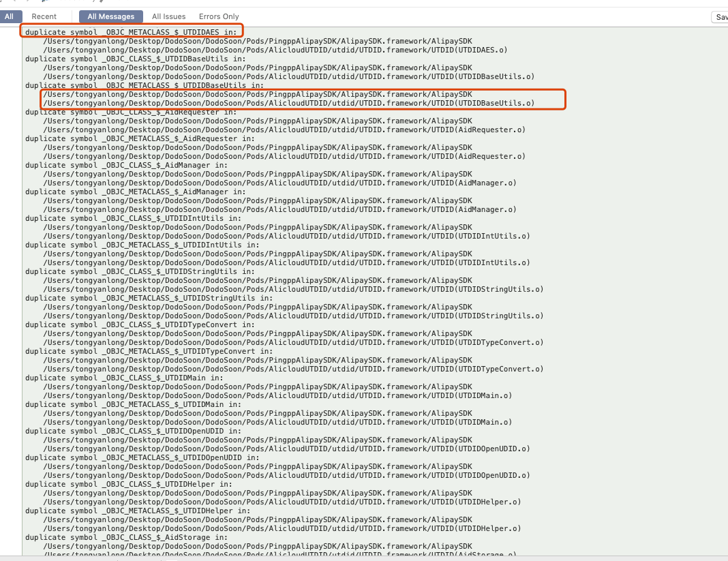Image resolution: width=728 pixels, height=561 pixels.
Task: Select the path ending in UTDID(UTDIDAES.o)
Action: pos(275,50)
